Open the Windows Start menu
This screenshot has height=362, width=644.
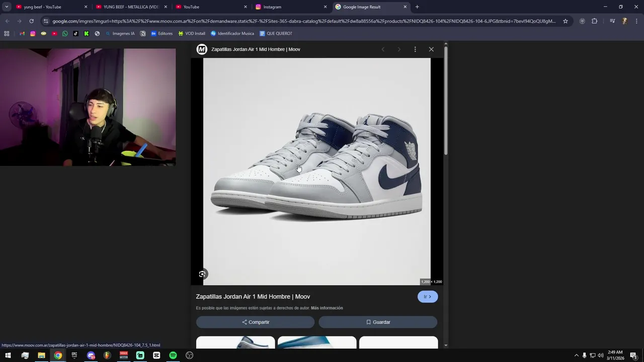click(8, 355)
